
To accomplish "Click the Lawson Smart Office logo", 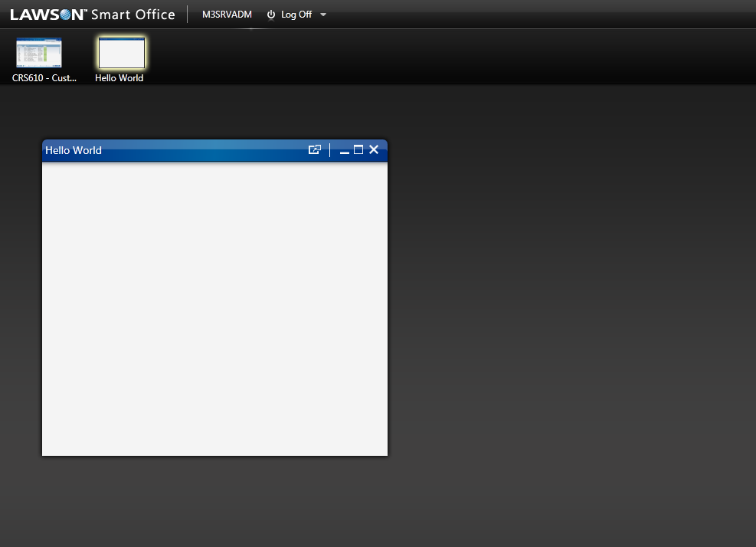I will [92, 15].
